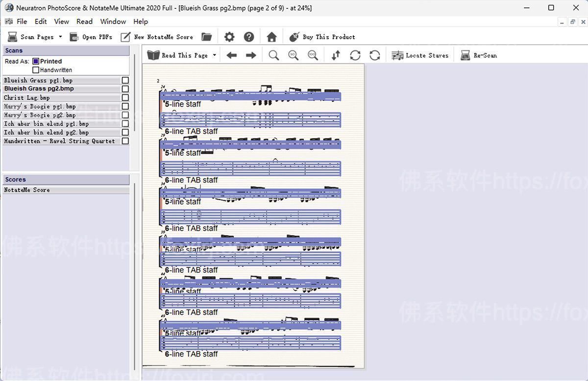Open the help question mark icon
Screen dimensions: 588x381
(x=249, y=37)
